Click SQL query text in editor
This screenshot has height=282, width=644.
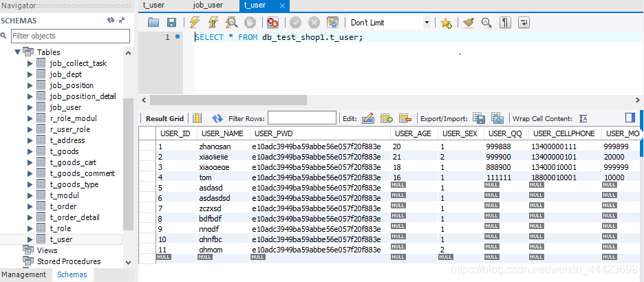pos(279,37)
